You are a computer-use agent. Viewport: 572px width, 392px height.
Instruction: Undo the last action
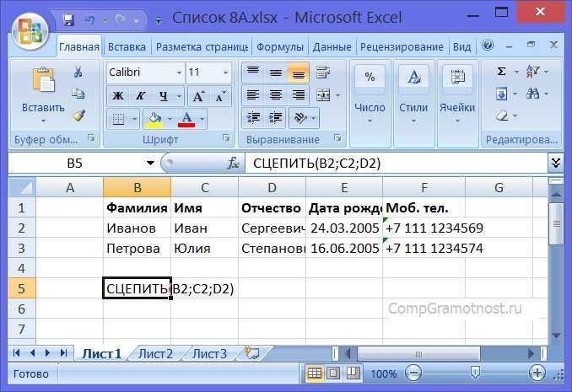pyautogui.click(x=89, y=20)
